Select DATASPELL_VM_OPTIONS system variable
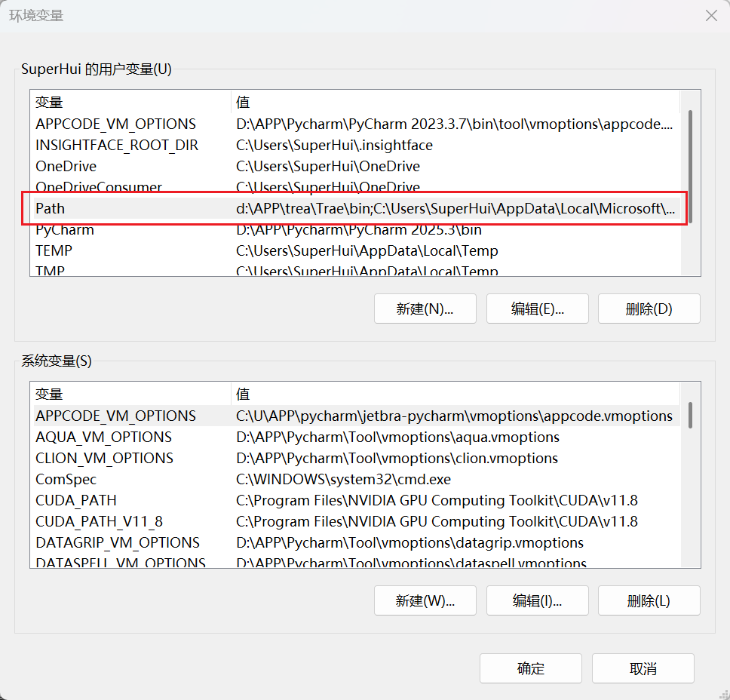The width and height of the screenshot is (730, 700). click(x=357, y=561)
